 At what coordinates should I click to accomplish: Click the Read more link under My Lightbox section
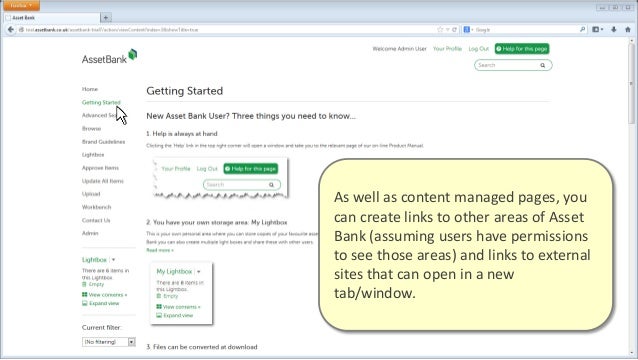pos(160,250)
